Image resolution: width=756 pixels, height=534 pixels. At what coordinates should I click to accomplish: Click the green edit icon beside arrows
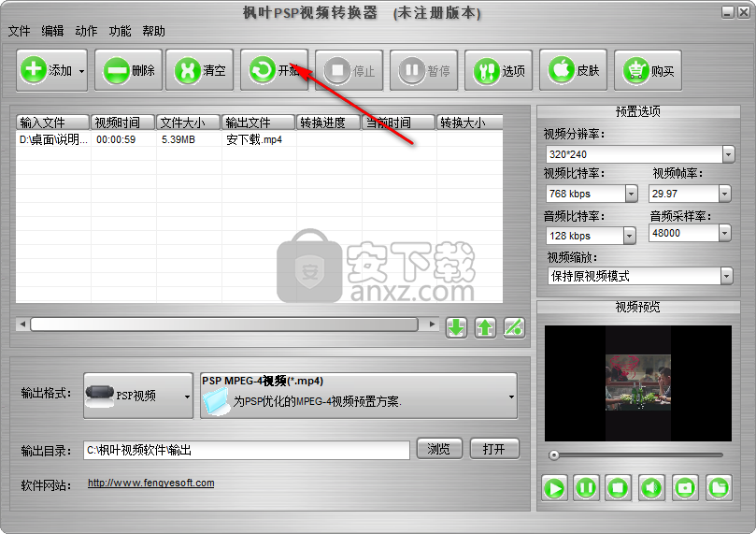click(x=514, y=328)
